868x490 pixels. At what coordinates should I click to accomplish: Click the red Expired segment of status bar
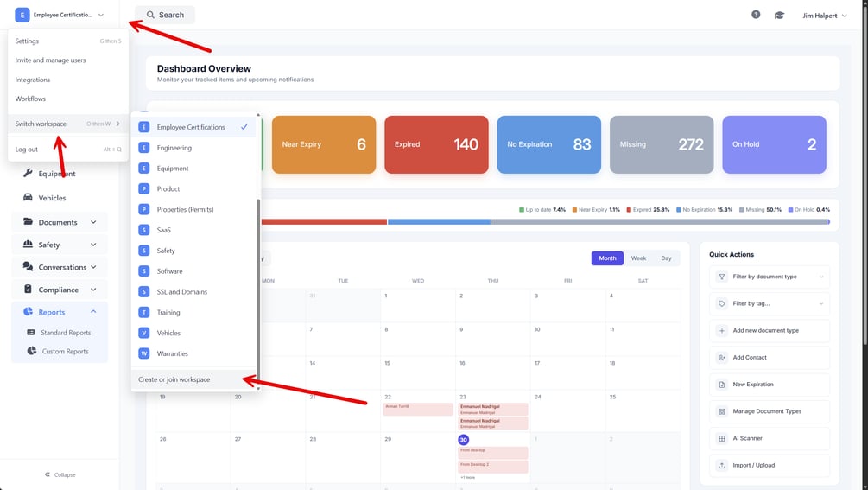pyautogui.click(x=324, y=221)
